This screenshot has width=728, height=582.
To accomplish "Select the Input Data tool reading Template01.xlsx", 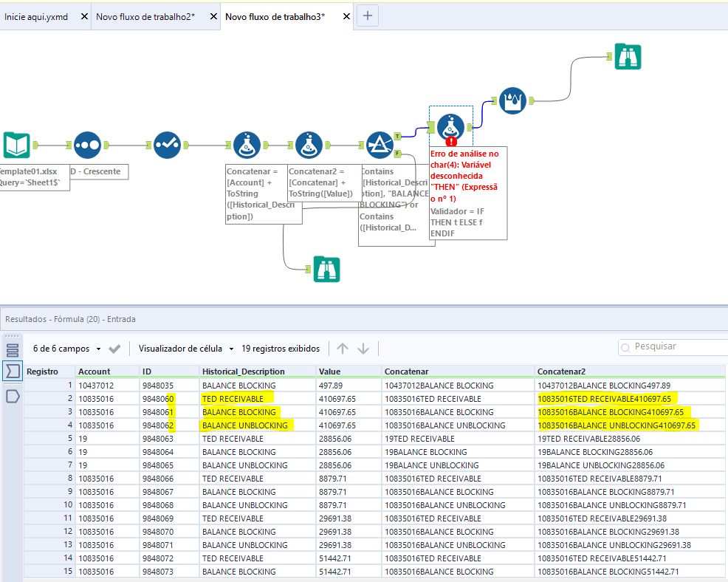I will [x=15, y=145].
